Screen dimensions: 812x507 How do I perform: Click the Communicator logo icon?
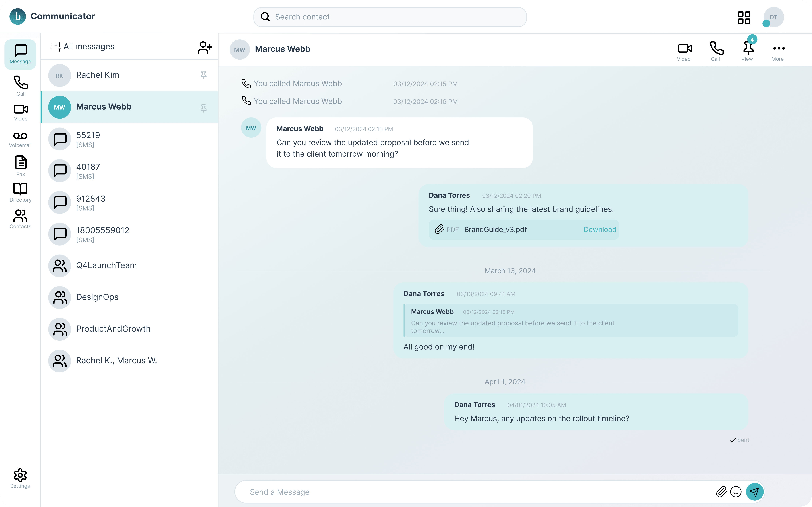coord(18,16)
